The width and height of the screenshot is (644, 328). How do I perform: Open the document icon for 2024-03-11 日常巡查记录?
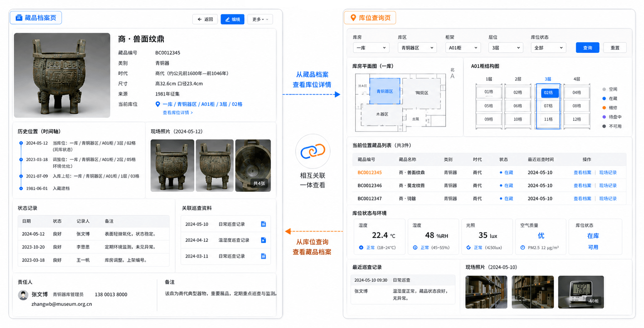pyautogui.click(x=263, y=256)
